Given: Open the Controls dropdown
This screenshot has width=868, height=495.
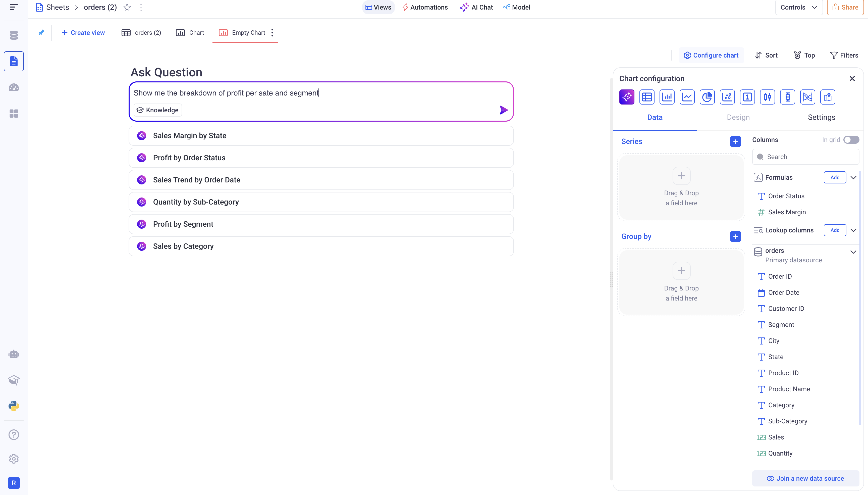Looking at the screenshot, I should point(798,8).
